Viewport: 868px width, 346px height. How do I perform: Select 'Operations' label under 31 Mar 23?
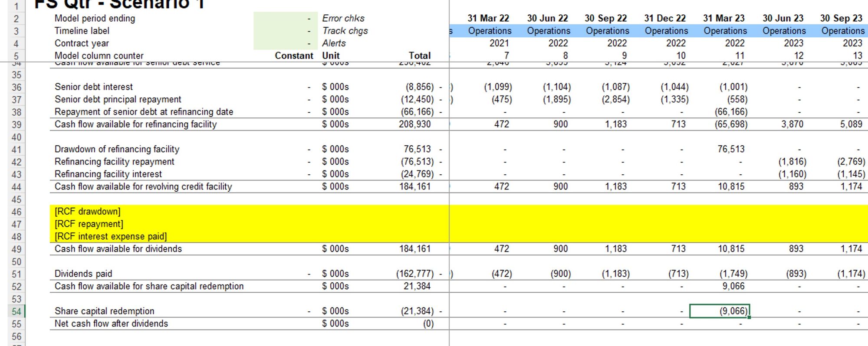(x=725, y=31)
